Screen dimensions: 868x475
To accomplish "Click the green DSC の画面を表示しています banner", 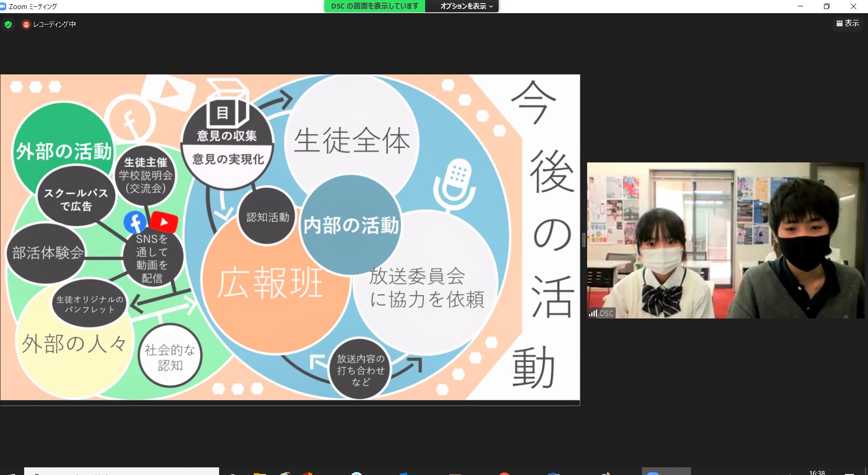I will click(375, 6).
